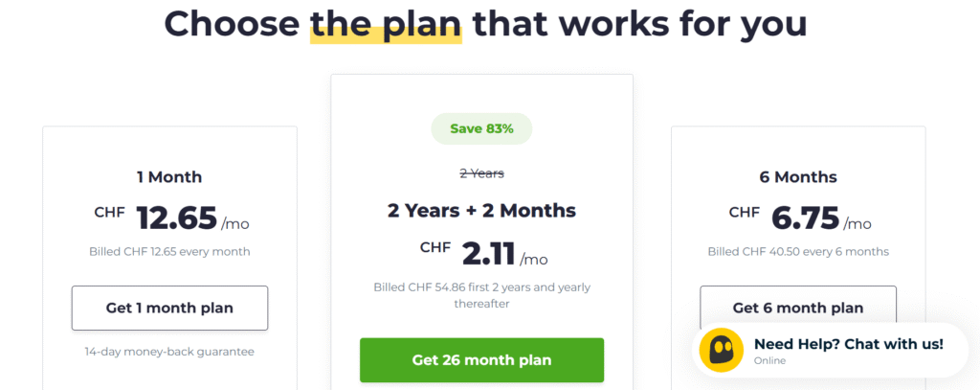Choose the green Get 26 month plan button
Image resolution: width=980 pixels, height=390 pixels.
(482, 360)
